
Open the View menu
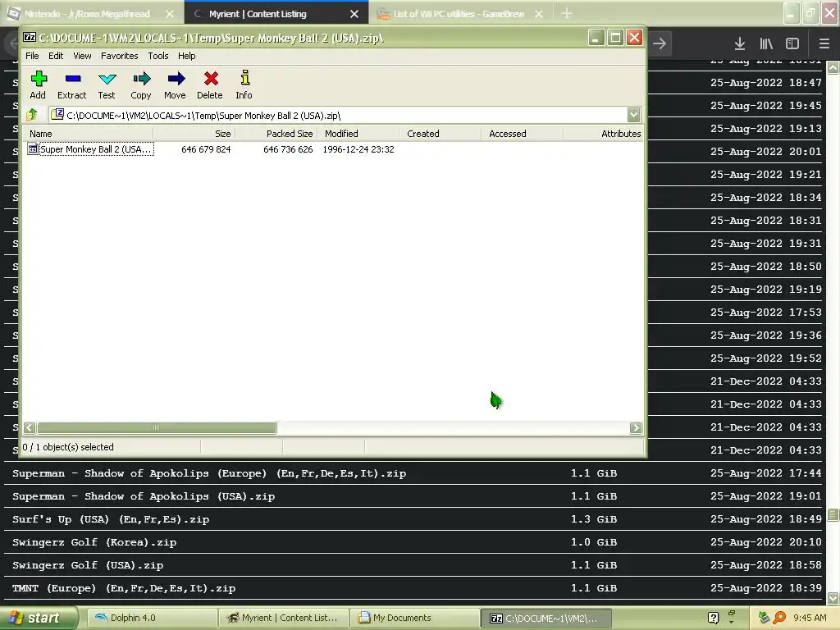pyautogui.click(x=82, y=56)
